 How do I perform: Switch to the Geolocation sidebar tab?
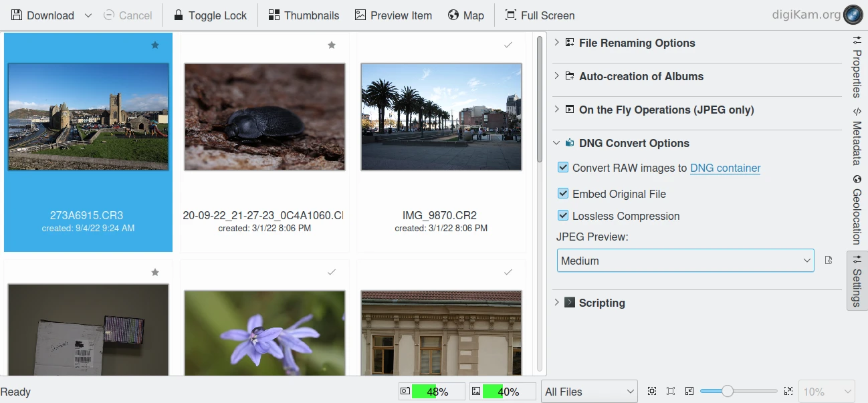[x=857, y=210]
